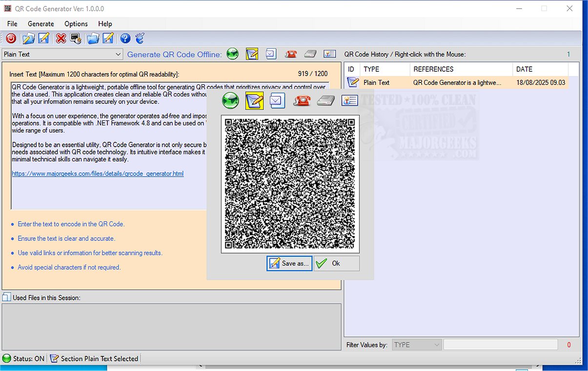Click the blue footprints icon in toolbar

pos(140,39)
